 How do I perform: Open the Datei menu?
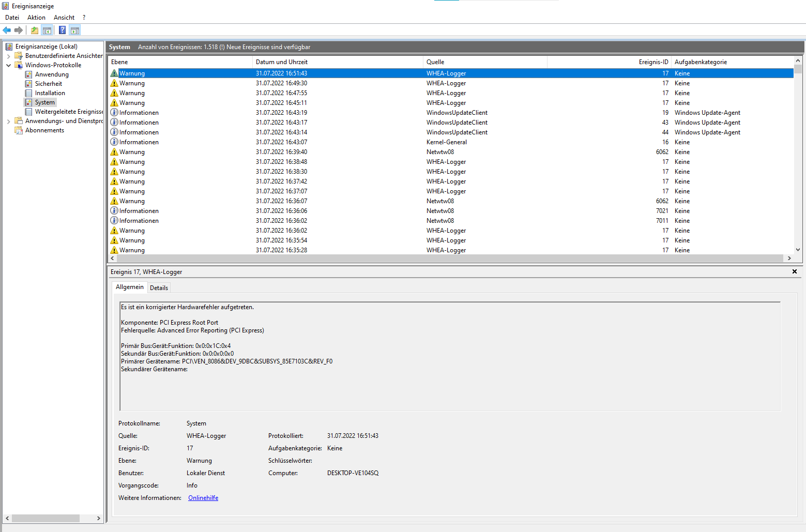point(12,18)
